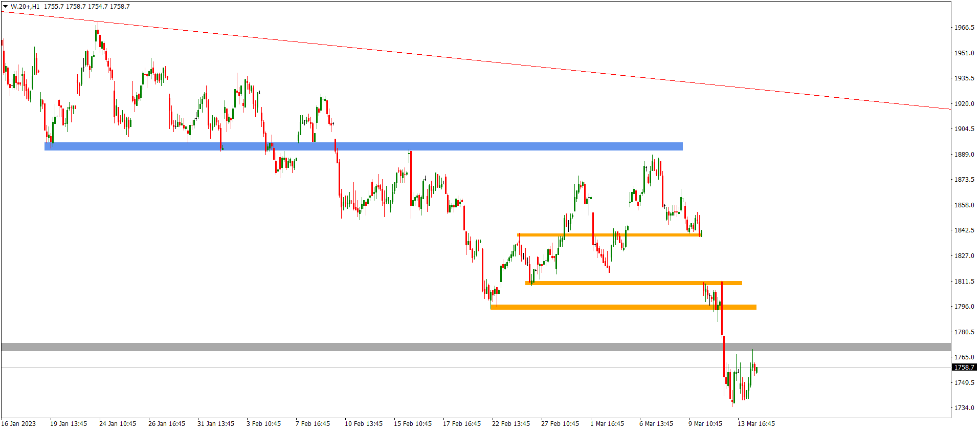The width and height of the screenshot is (980, 430).
Task: Click the 22 Feb 13:45 time label
Action: 511,423
